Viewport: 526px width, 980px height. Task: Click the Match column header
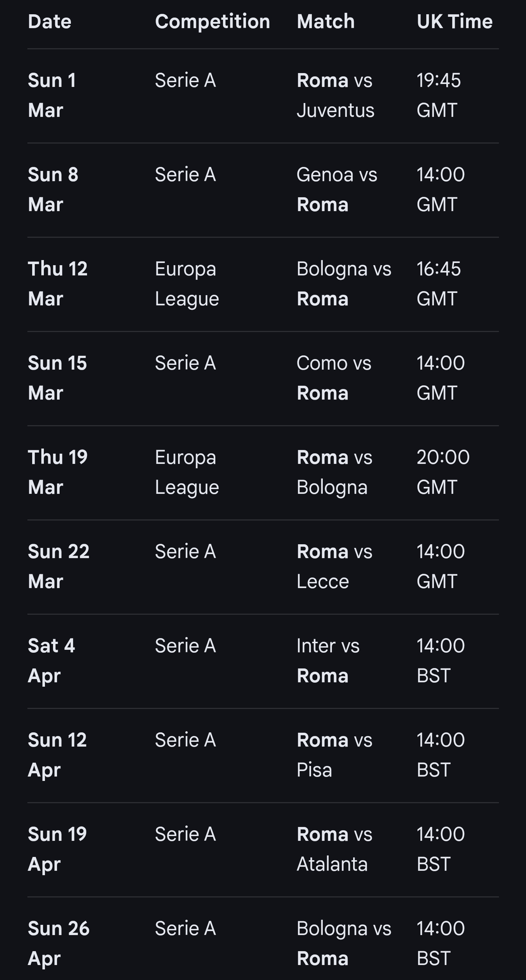click(x=325, y=22)
